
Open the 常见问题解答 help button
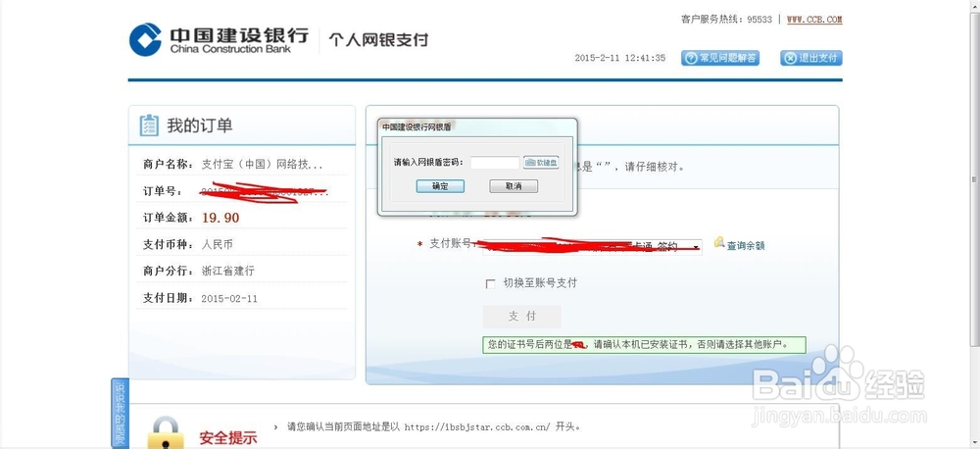pyautogui.click(x=720, y=58)
